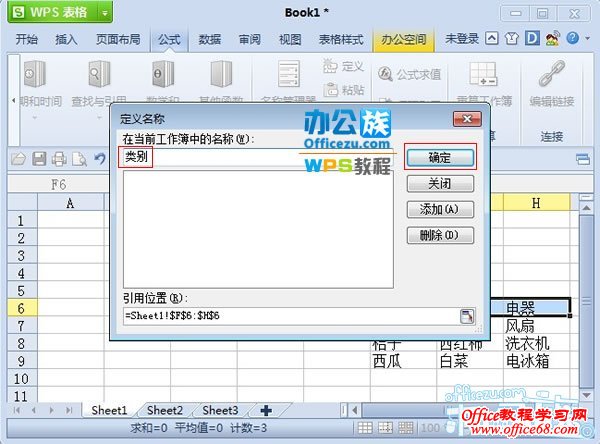Click the 关闭 button in dialog
Viewport: 600px width, 444px height.
(440, 184)
